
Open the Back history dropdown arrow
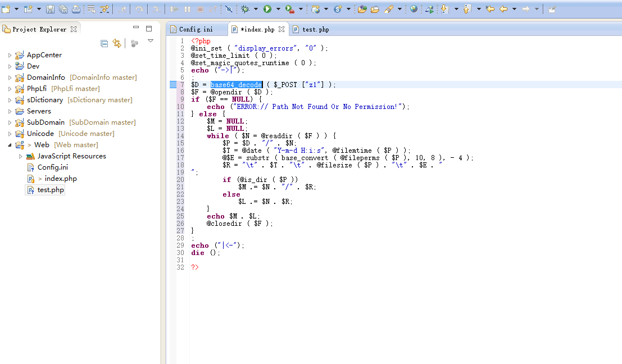click(515, 9)
